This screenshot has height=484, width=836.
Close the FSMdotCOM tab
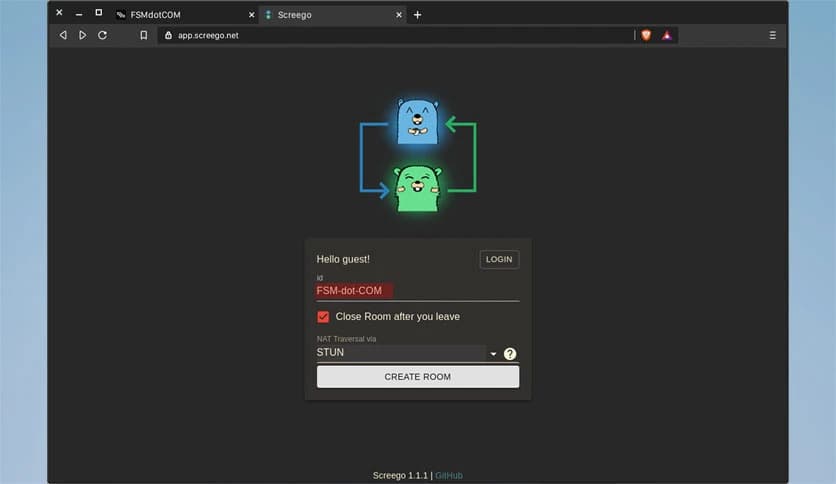(x=252, y=15)
